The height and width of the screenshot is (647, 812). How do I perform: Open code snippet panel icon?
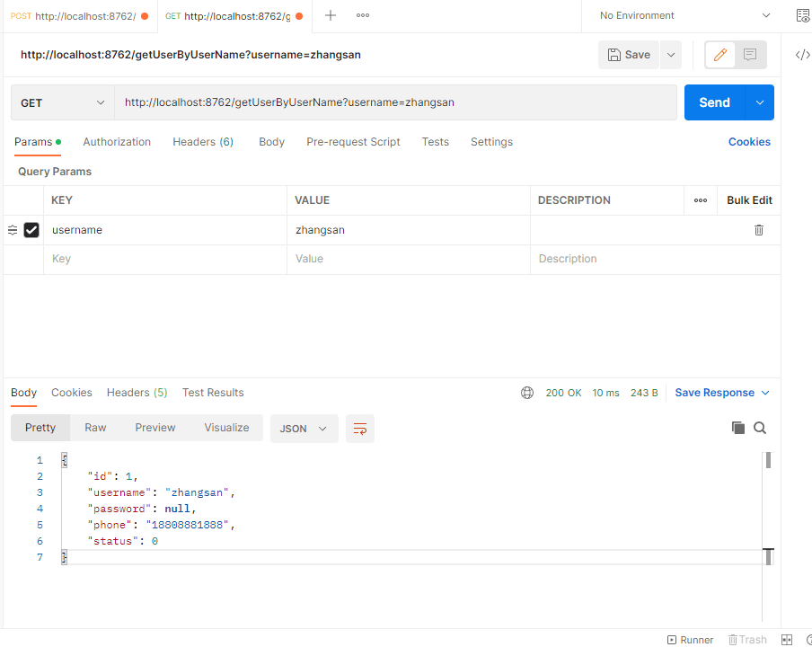[803, 55]
